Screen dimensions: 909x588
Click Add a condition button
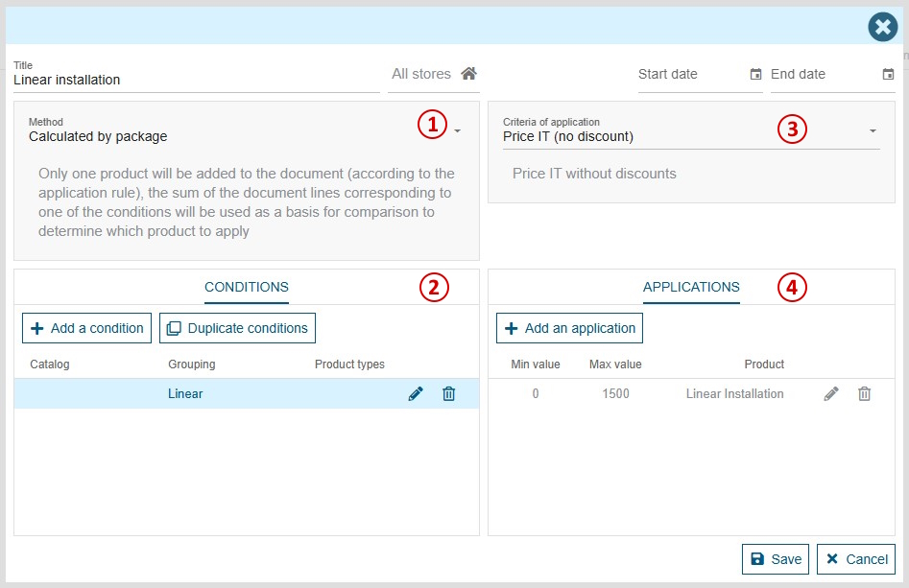pyautogui.click(x=87, y=328)
